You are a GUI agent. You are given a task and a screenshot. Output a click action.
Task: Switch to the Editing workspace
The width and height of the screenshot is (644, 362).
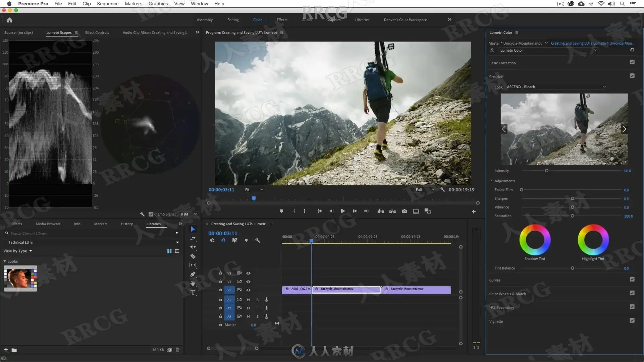pos(233,20)
